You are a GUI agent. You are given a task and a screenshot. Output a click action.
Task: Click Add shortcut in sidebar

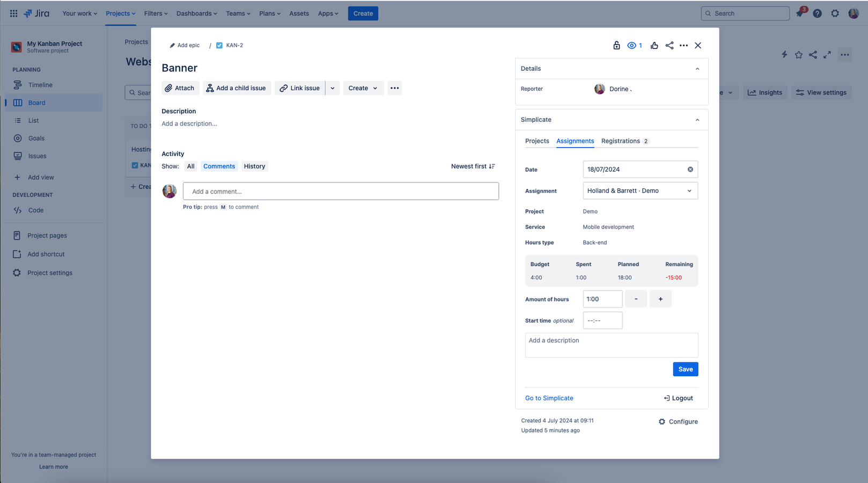tap(54, 254)
